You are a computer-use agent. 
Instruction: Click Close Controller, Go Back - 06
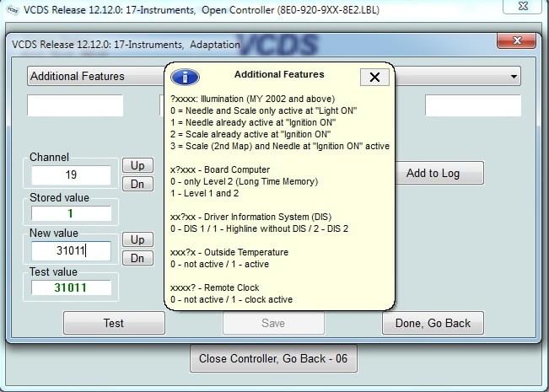(x=273, y=359)
